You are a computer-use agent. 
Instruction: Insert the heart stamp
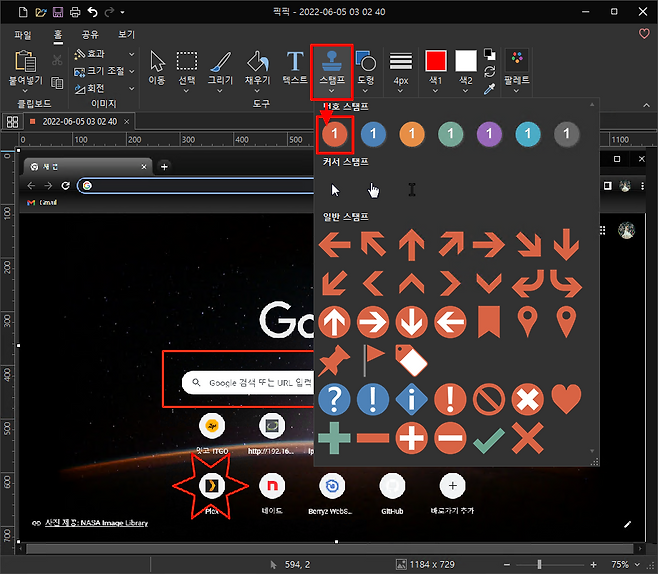point(567,399)
